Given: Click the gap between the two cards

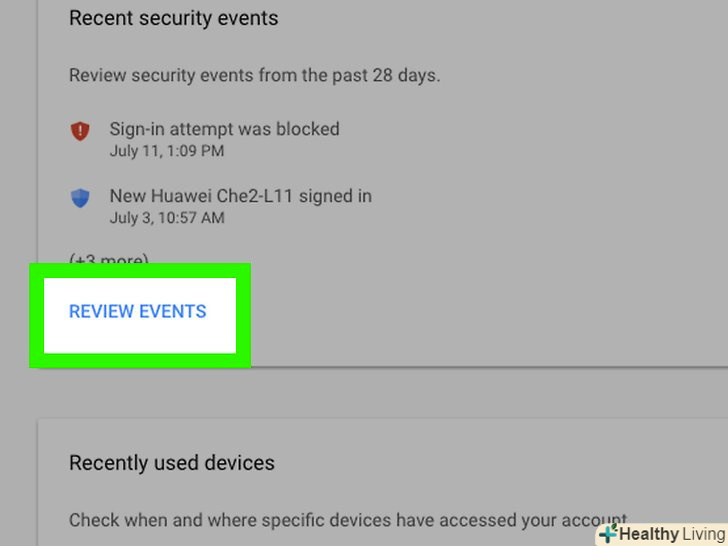Looking at the screenshot, I should tap(380, 393).
